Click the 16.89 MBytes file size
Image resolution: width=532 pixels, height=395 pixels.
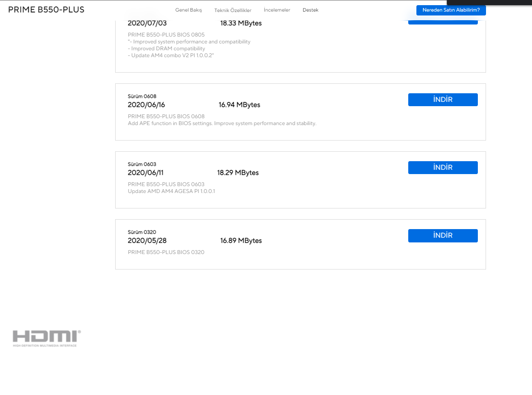241,241
